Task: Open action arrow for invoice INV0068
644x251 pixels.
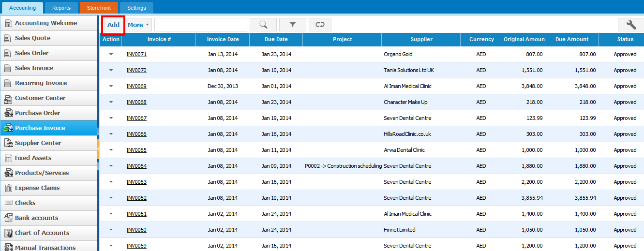Action: click(111, 102)
